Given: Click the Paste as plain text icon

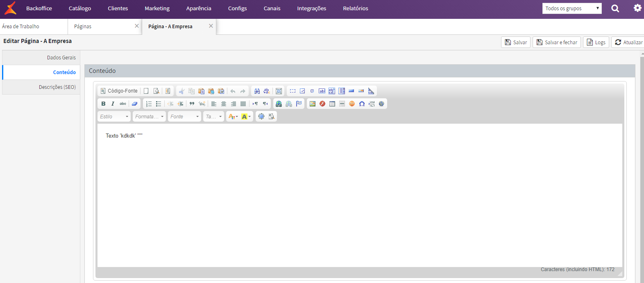Looking at the screenshot, I should pyautogui.click(x=211, y=91).
